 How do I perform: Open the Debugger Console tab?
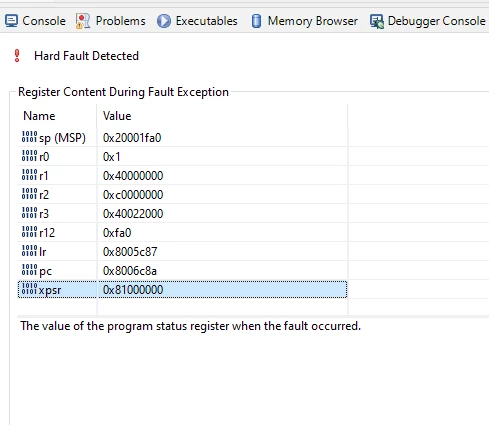[x=428, y=21]
